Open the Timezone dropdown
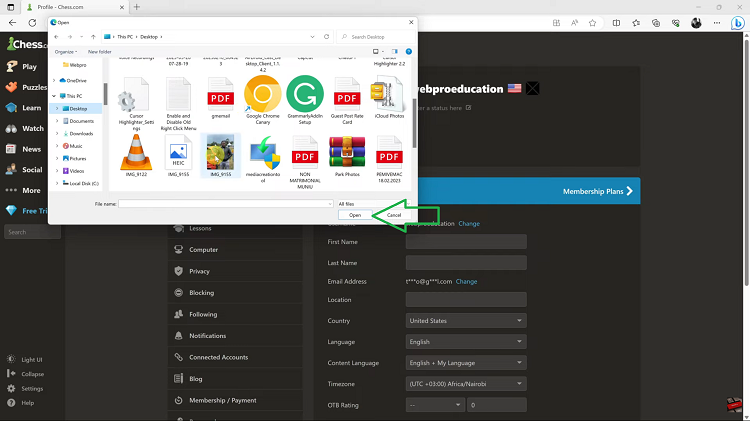The height and width of the screenshot is (421, 750). (x=466, y=384)
